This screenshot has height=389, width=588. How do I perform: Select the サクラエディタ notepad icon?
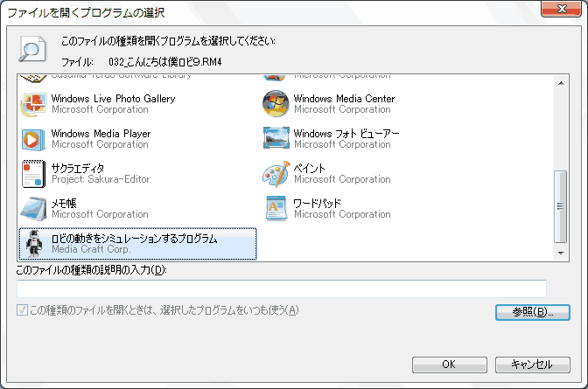pos(34,174)
